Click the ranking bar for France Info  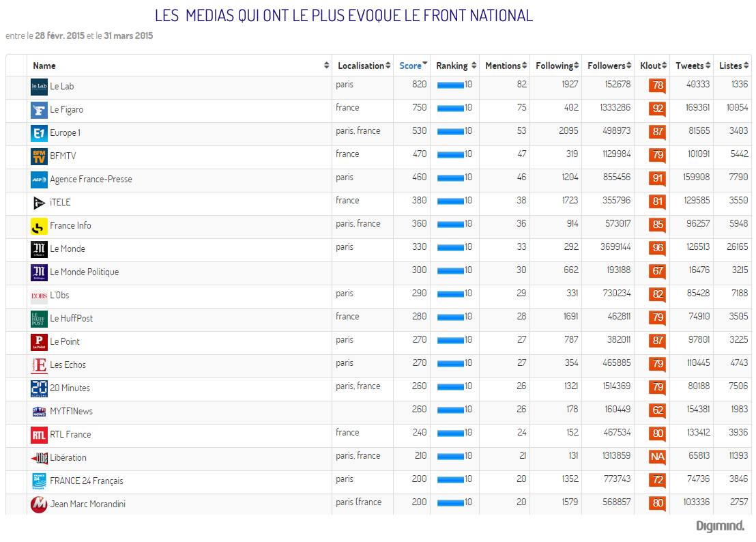(450, 225)
